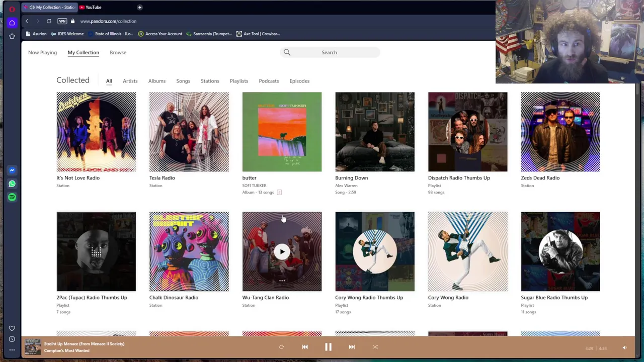This screenshot has height=362, width=644.
Task: Open the Opera sidebar home icon
Action: tap(12, 23)
